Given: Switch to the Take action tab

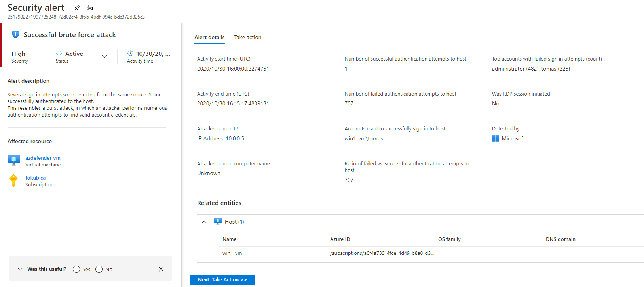Looking at the screenshot, I should point(247,37).
